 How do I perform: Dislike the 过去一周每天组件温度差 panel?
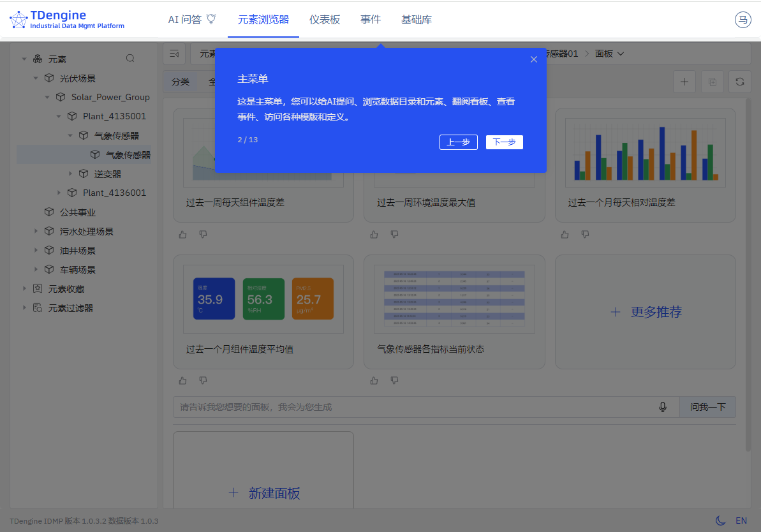[x=203, y=235]
